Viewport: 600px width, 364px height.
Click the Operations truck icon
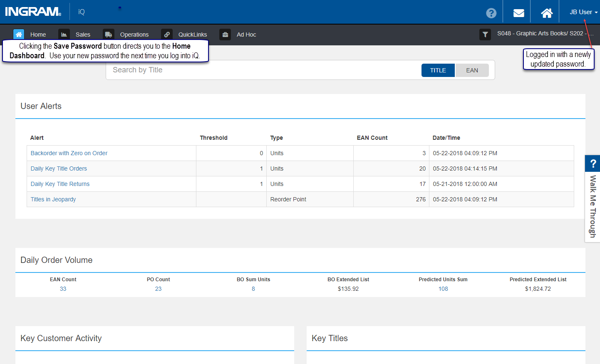tap(109, 34)
